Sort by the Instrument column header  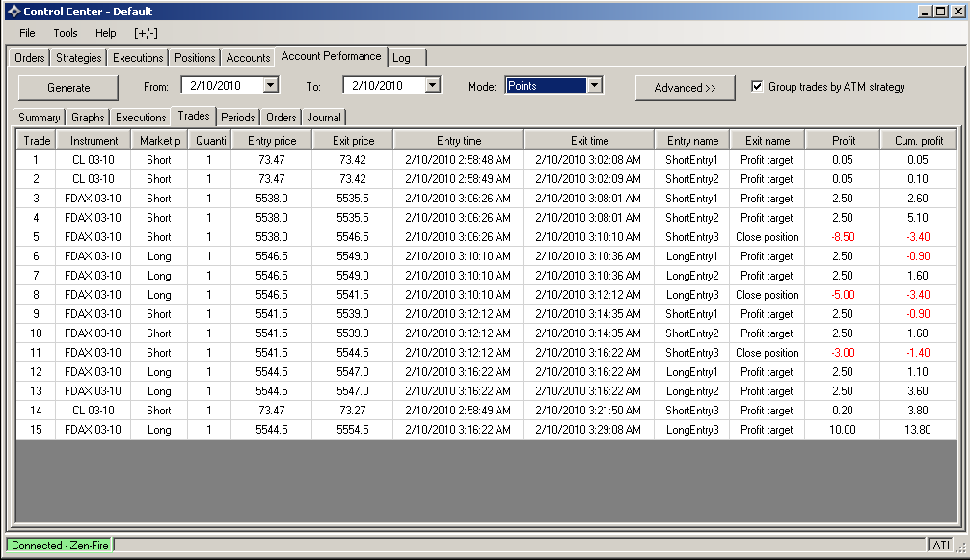coord(94,141)
